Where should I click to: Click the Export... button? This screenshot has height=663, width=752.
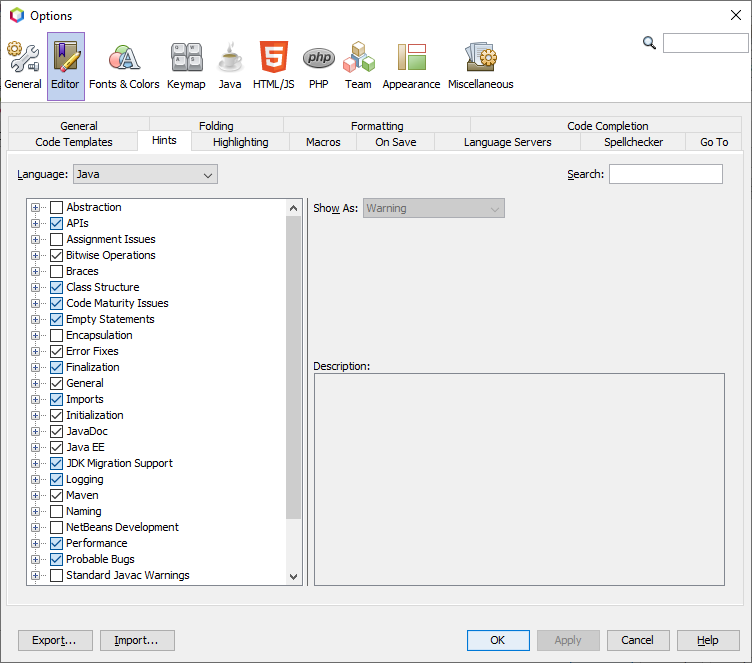click(x=55, y=640)
